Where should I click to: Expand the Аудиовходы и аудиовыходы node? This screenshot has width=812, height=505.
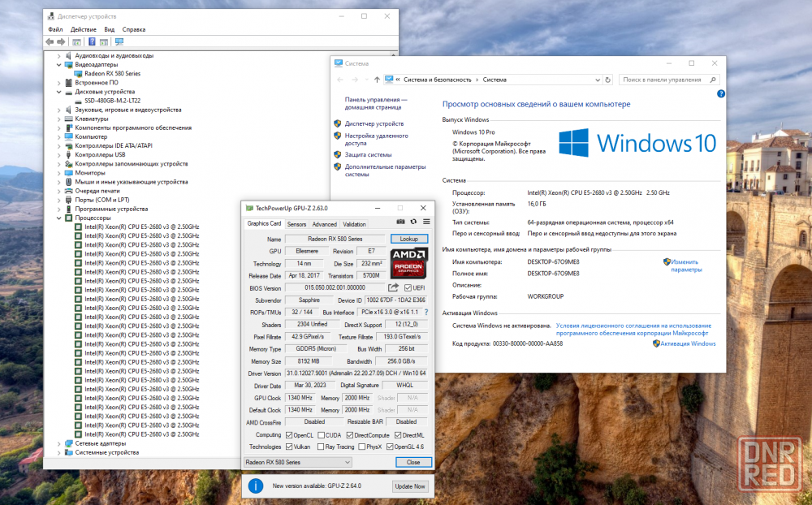[59, 56]
